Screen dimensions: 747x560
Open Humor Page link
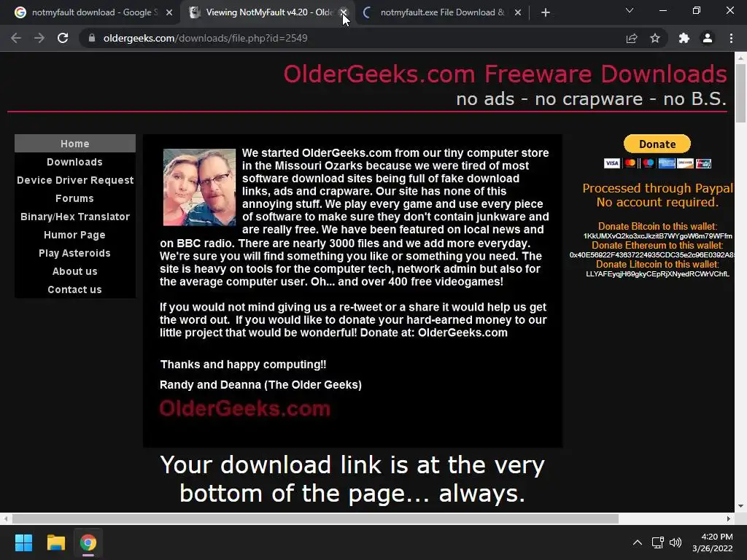pos(75,235)
